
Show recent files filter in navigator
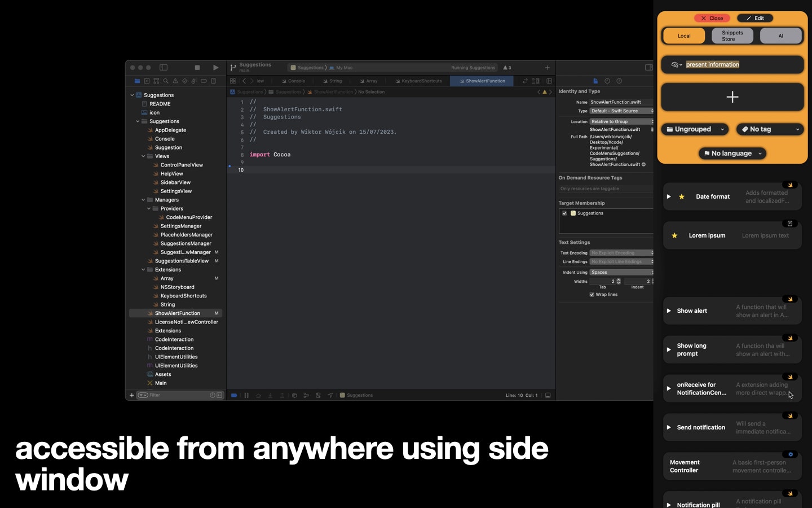(x=213, y=395)
